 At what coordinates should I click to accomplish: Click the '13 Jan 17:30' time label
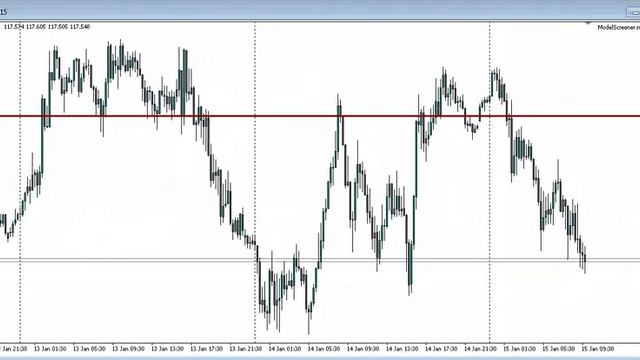coord(207,349)
